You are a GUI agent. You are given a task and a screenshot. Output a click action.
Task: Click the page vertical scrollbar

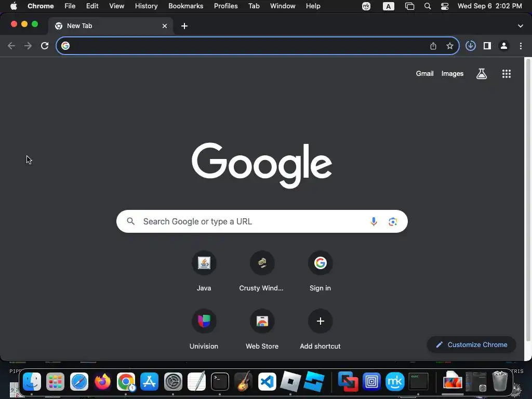pos(528,199)
